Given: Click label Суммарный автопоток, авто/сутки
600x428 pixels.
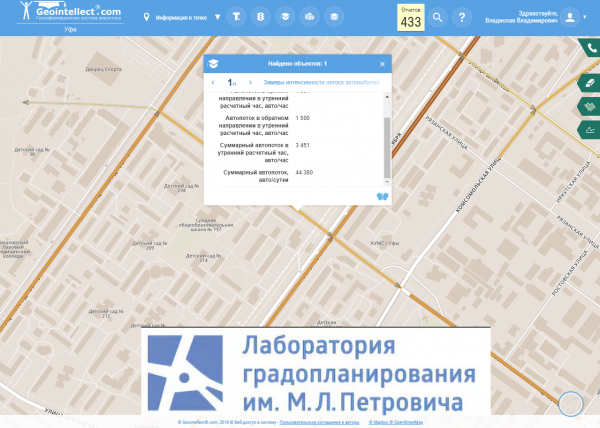Looking at the screenshot, I should click(256, 176).
